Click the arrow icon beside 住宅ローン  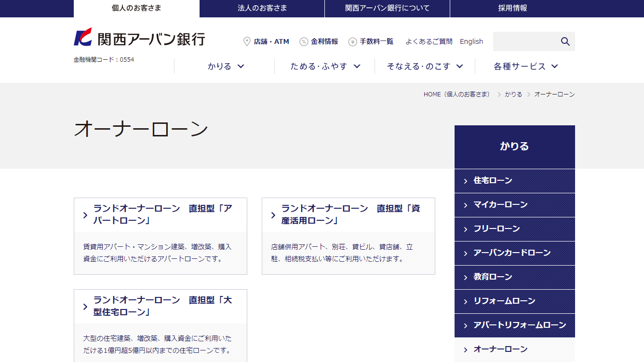tap(466, 181)
